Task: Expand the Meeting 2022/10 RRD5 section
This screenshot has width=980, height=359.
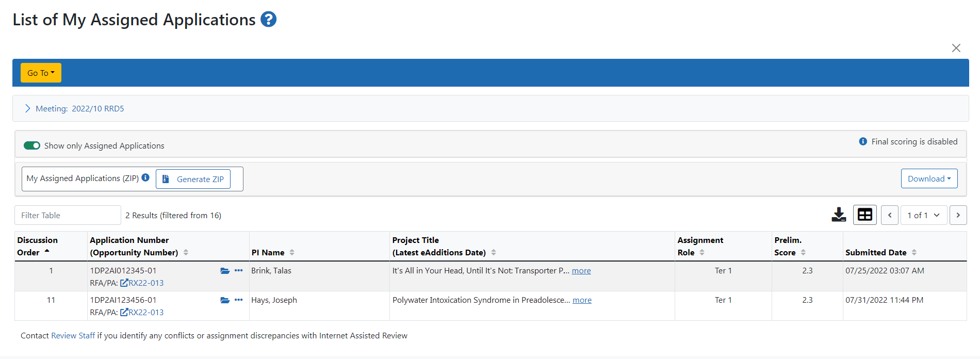Action: pyautogui.click(x=28, y=108)
